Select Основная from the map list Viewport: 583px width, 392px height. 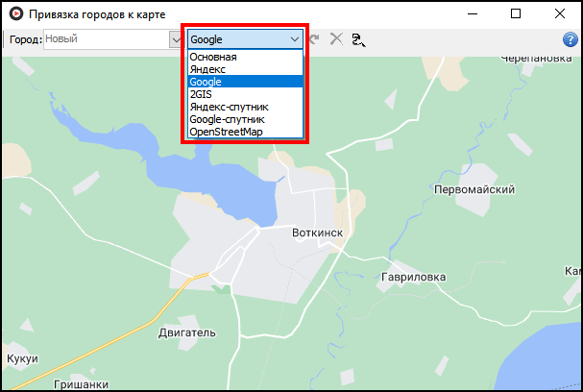[213, 58]
